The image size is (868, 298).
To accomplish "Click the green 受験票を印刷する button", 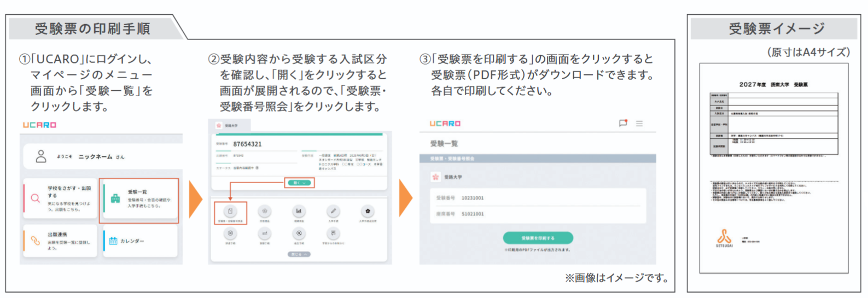I will click(x=538, y=238).
